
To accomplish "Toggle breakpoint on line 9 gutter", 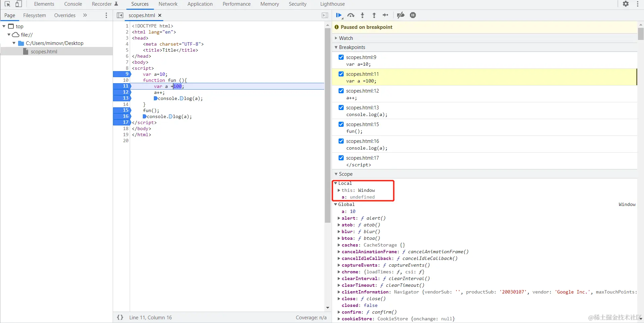I will 122,74.
